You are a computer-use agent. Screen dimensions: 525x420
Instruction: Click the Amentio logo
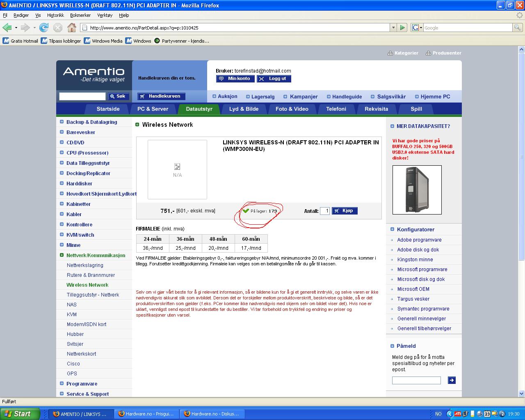94,75
